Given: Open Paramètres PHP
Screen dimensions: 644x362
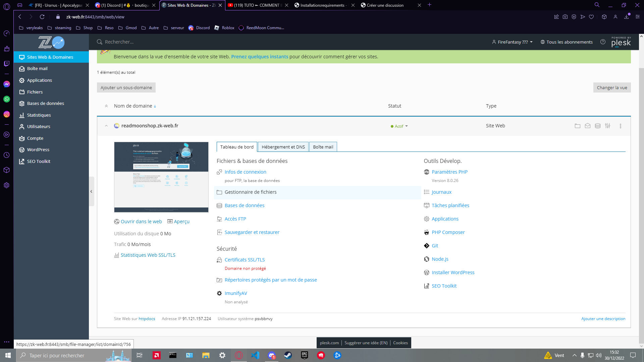Looking at the screenshot, I should pos(449,172).
